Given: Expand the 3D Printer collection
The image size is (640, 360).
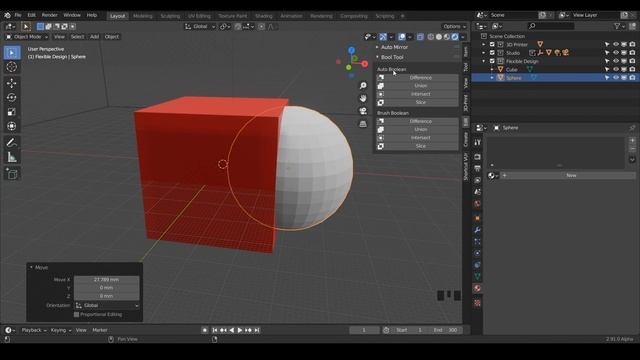Looking at the screenshot, I should point(484,44).
